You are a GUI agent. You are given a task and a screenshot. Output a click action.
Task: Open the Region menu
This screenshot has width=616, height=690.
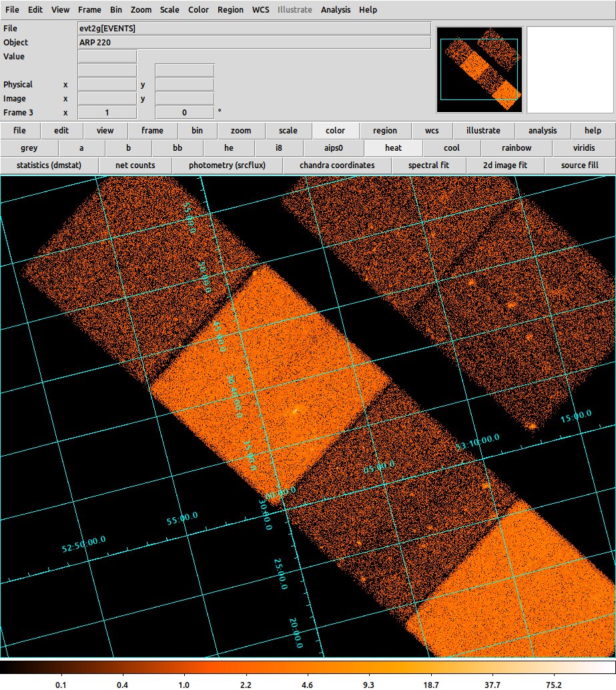(x=230, y=10)
